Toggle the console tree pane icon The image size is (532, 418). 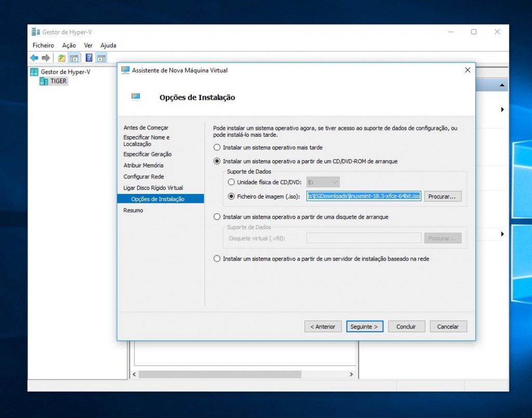[x=74, y=58]
